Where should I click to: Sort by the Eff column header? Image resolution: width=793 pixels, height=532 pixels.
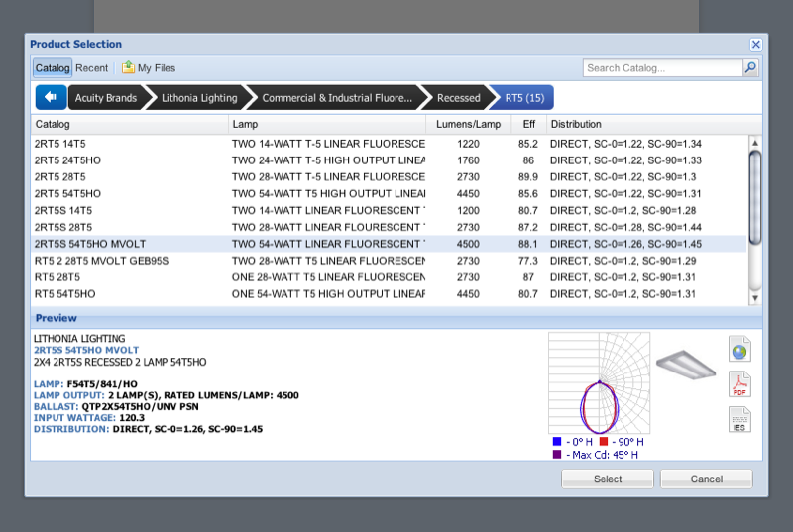(529, 124)
